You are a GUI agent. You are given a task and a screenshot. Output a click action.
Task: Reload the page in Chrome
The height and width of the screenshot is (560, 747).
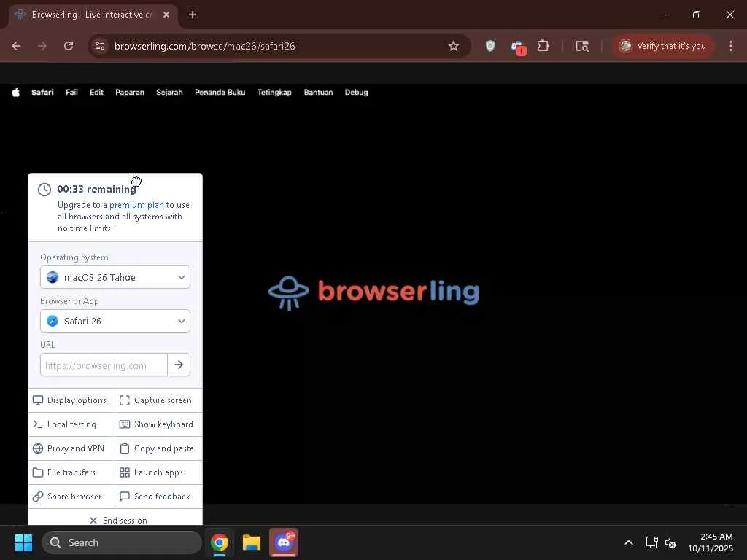(x=69, y=46)
